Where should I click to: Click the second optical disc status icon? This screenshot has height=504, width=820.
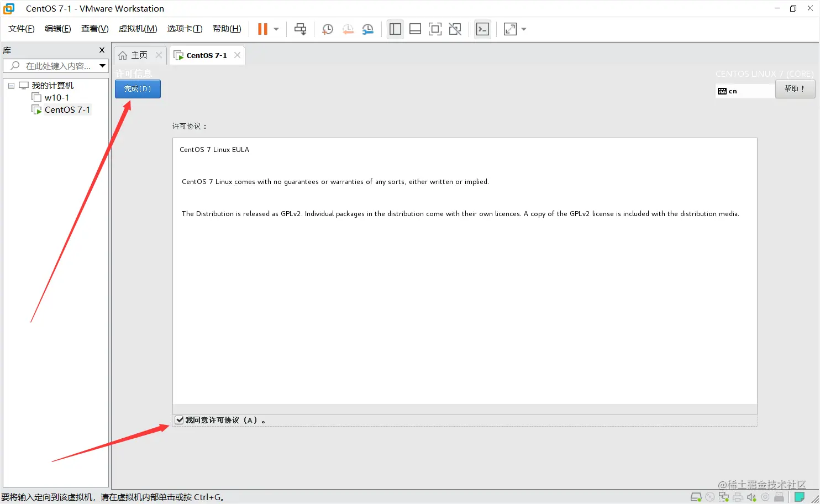[x=765, y=497]
